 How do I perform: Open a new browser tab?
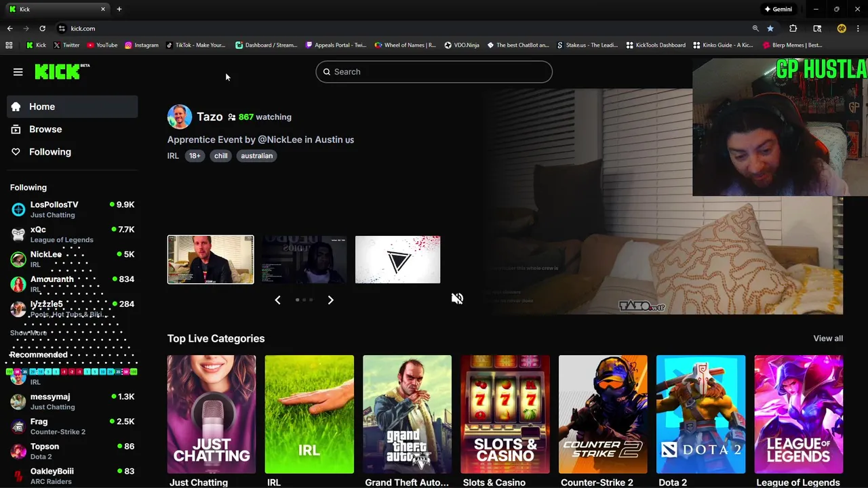pyautogui.click(x=119, y=9)
